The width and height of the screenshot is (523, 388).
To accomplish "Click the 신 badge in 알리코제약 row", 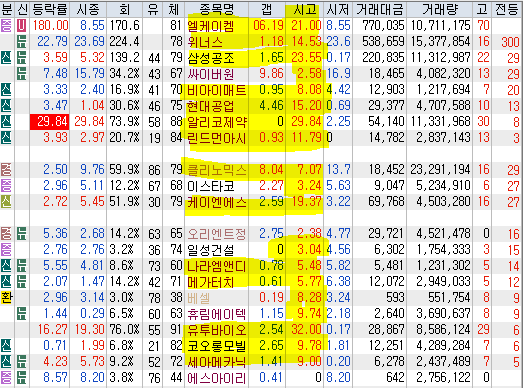I will click(6, 121).
